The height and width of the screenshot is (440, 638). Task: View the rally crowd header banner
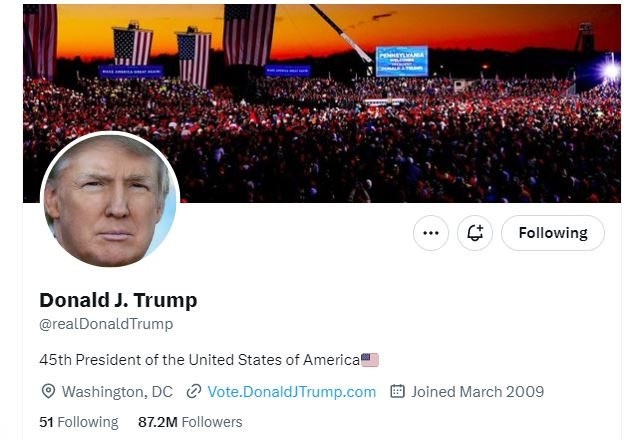(x=322, y=103)
